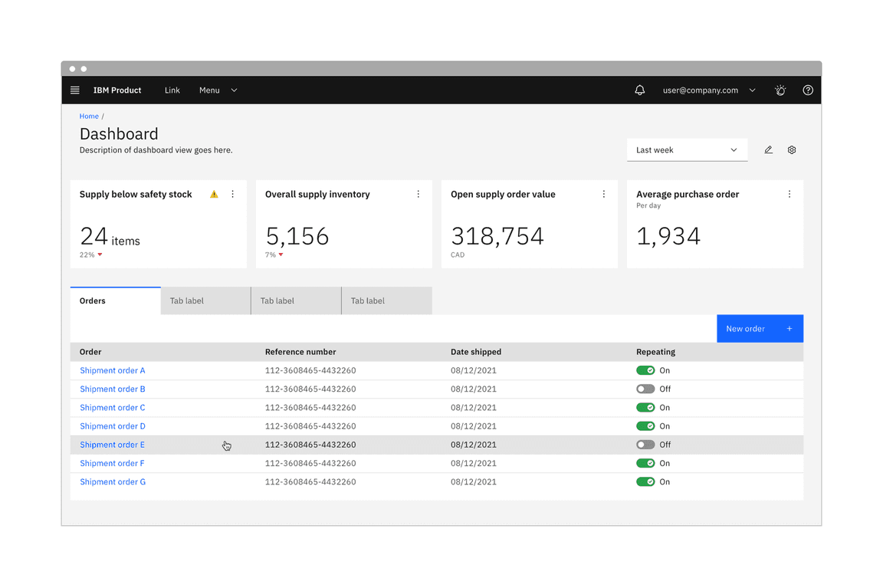Click the theme switcher icon in the header
Viewport: 883px width, 588px height.
point(780,90)
